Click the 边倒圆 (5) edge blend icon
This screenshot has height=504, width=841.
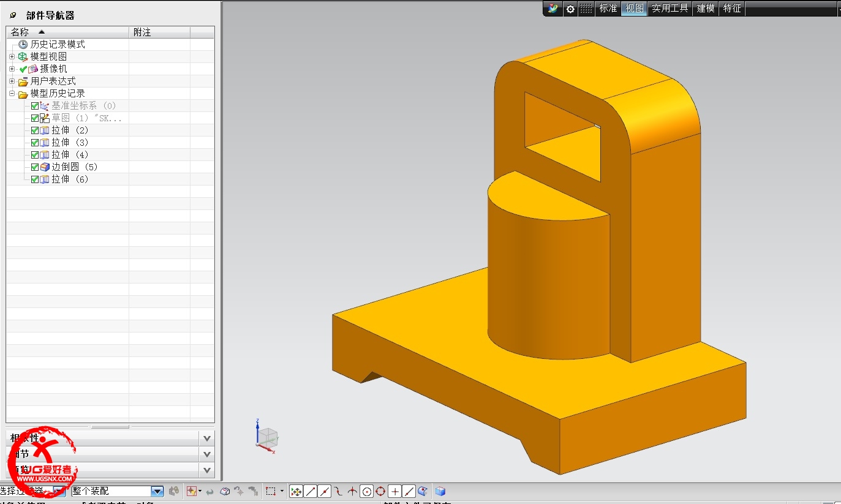tap(45, 167)
